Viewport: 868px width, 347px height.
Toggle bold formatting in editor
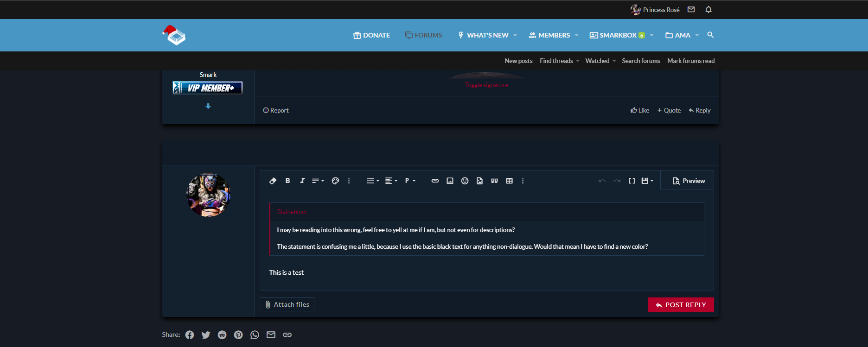coord(287,181)
